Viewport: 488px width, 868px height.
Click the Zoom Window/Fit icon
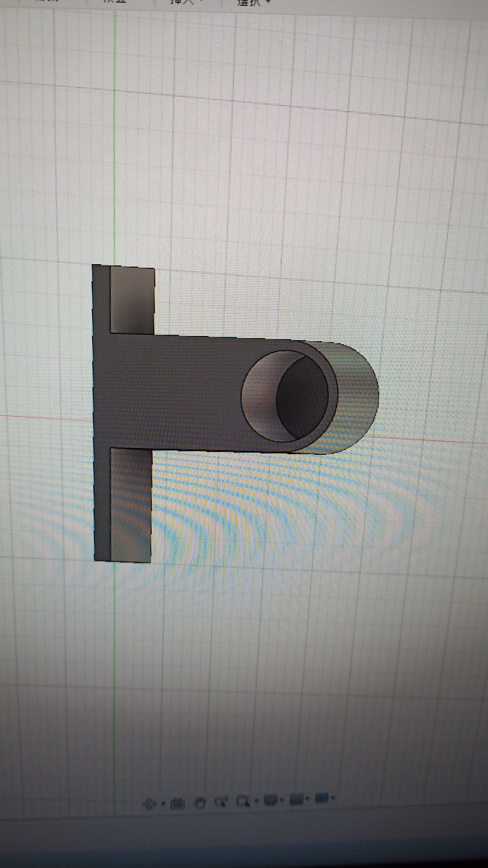pyautogui.click(x=243, y=801)
